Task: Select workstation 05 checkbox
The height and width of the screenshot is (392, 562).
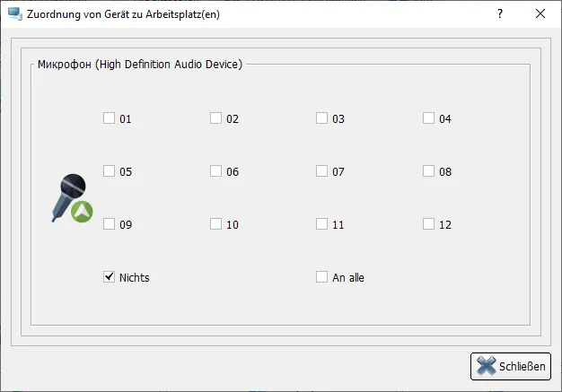Action: click(110, 170)
